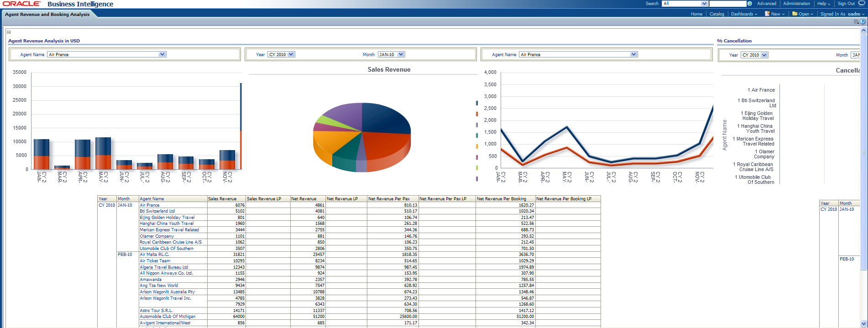Open the Dashboards menu

coord(743,14)
